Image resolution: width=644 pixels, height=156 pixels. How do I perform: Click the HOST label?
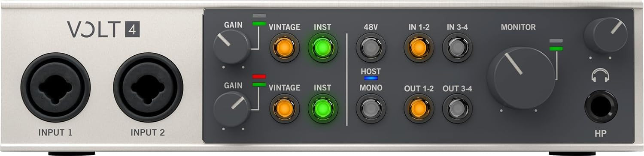tap(371, 71)
